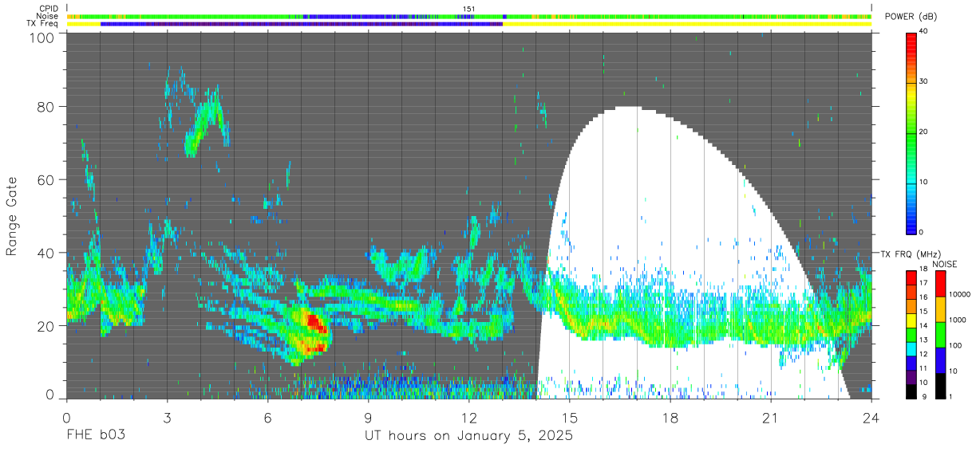Click the 20 label on the power colorbar
Viewport: 980px width, 452px height.
point(924,132)
